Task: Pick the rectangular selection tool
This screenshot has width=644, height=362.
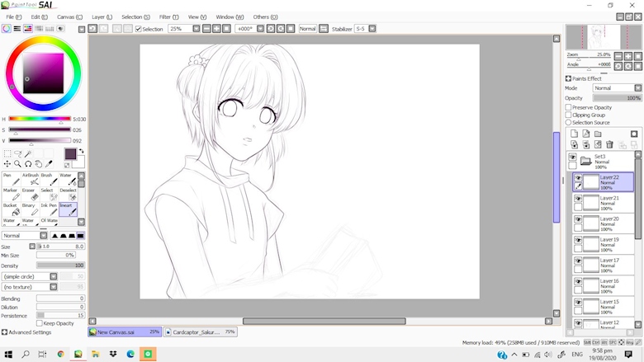Action: pos(7,153)
